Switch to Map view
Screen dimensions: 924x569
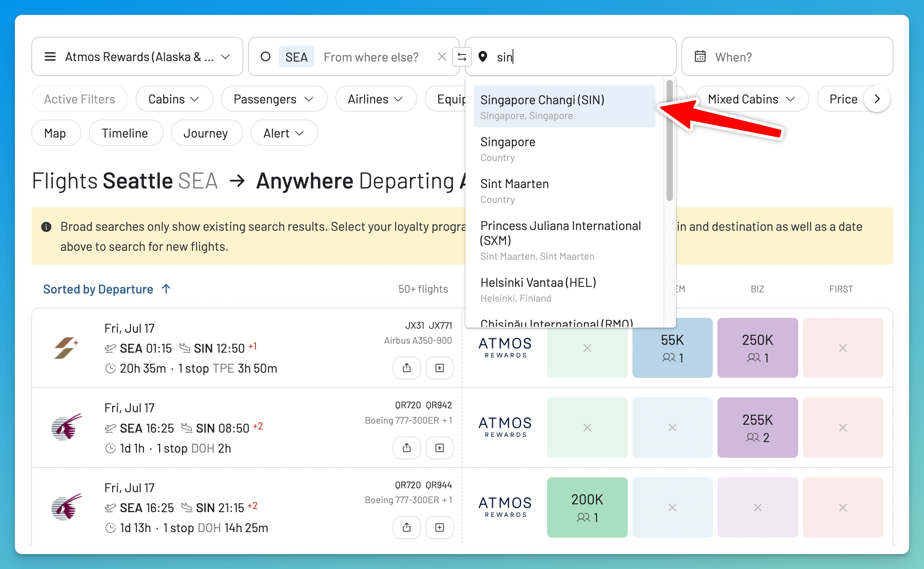pos(56,133)
